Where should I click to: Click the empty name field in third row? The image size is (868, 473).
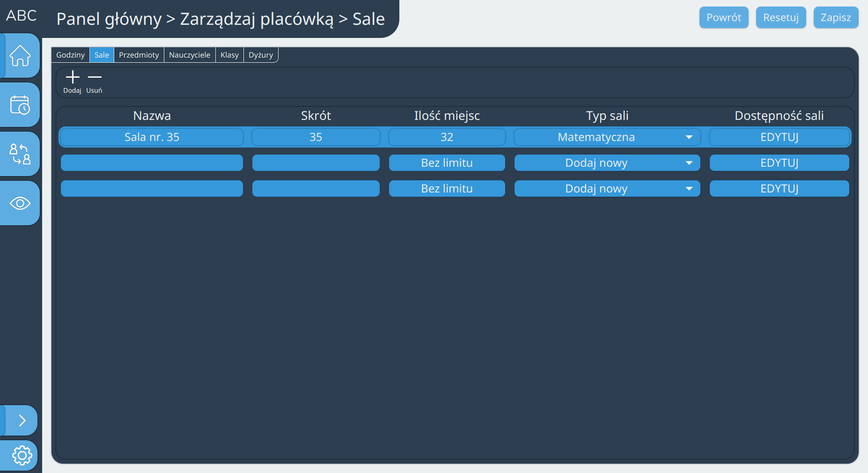pyautogui.click(x=152, y=189)
